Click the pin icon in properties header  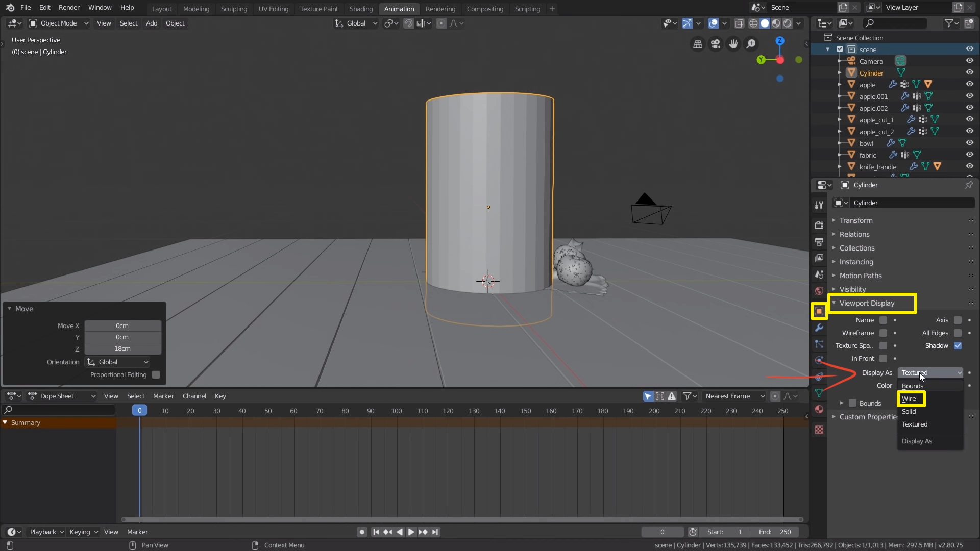(968, 185)
